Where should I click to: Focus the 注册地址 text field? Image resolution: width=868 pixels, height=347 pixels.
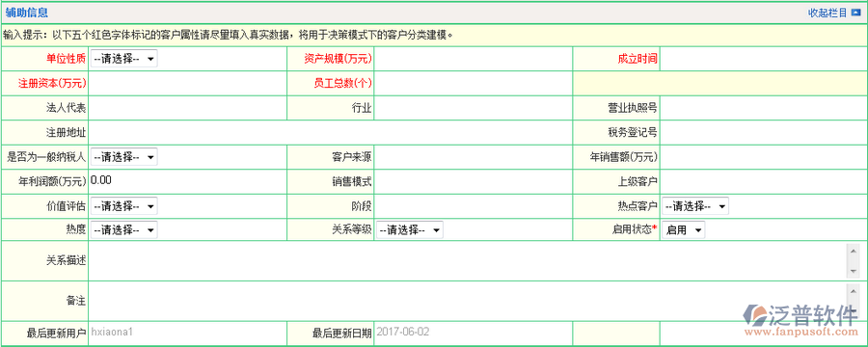(x=331, y=133)
